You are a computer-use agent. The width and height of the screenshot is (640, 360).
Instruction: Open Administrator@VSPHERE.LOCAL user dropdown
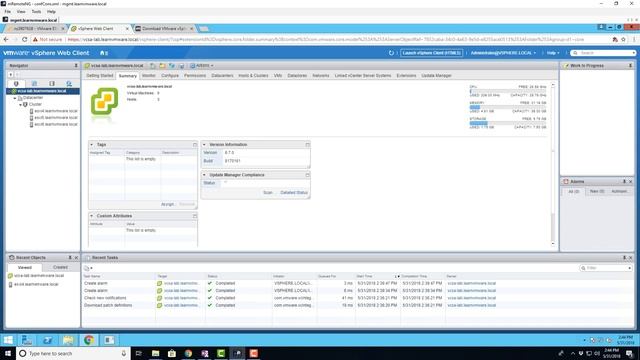(503, 53)
